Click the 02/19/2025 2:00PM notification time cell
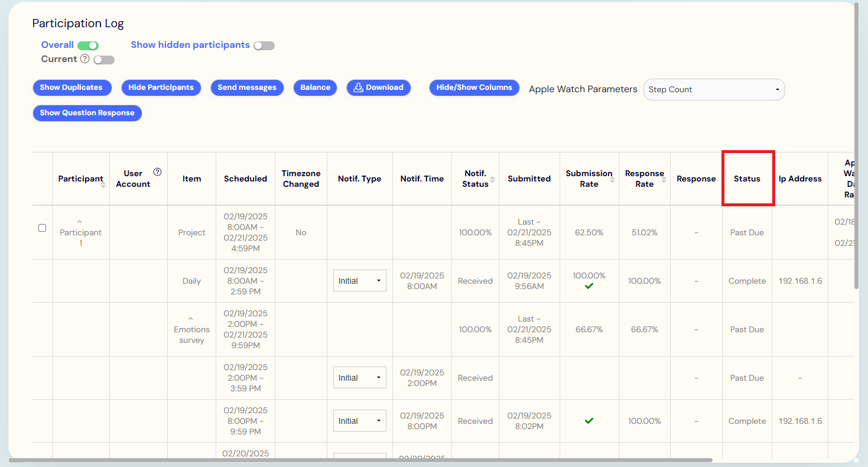The height and width of the screenshot is (467, 868). pyautogui.click(x=422, y=378)
